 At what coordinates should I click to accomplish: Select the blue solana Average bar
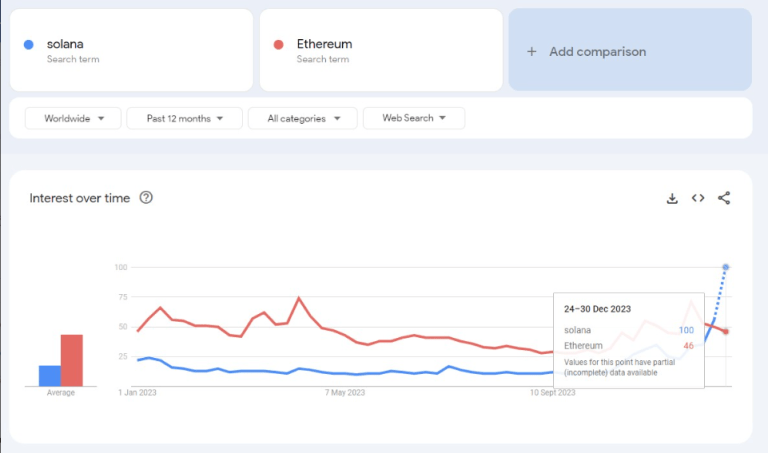[x=50, y=375]
